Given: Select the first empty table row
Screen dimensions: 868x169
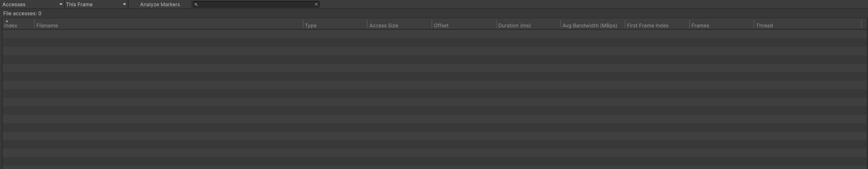Looking at the screenshot, I should (x=431, y=34).
